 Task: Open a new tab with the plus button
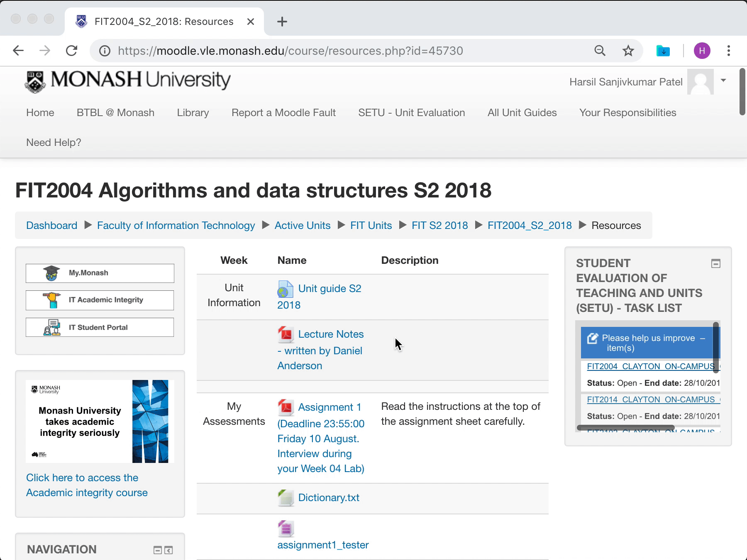282,22
